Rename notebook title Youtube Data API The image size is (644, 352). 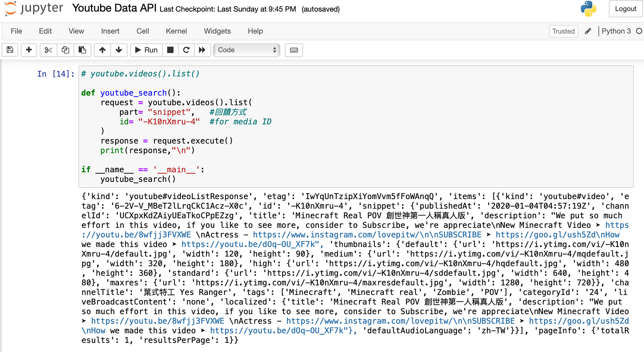point(114,8)
